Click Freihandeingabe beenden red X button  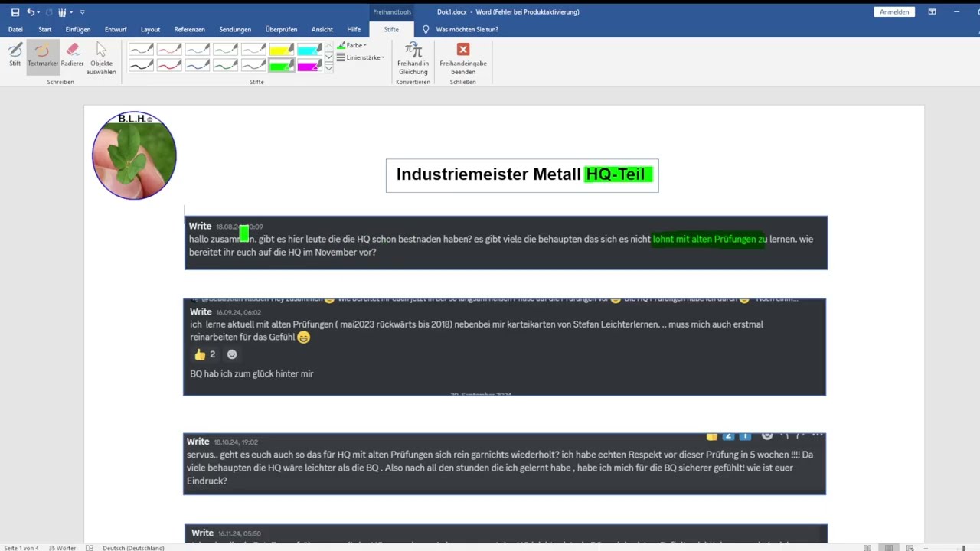point(463,58)
